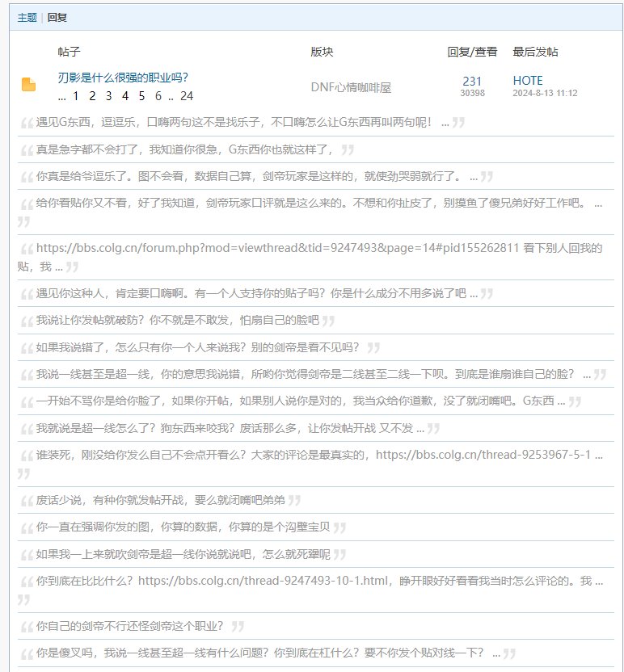The width and height of the screenshot is (624, 672).
Task: Open reply starting 如果我一上来就吹剑帝
Action: click(x=183, y=554)
